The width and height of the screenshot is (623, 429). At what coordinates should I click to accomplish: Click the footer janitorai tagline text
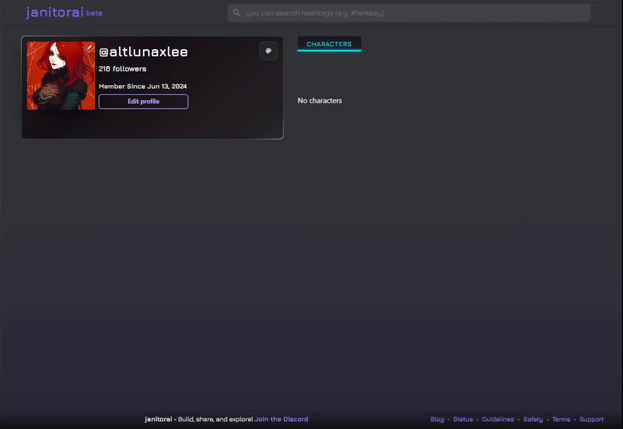(x=198, y=419)
